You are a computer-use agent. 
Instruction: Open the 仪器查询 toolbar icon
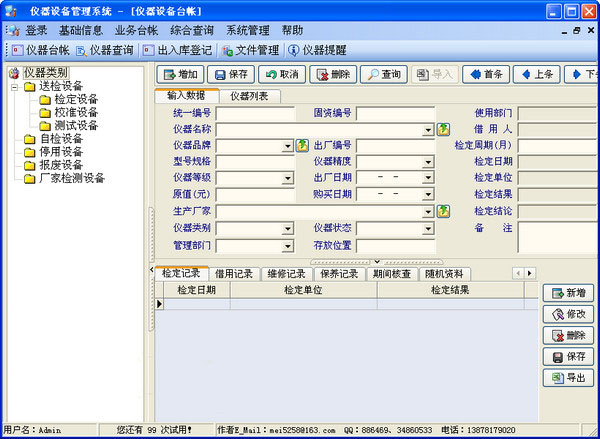coord(104,50)
